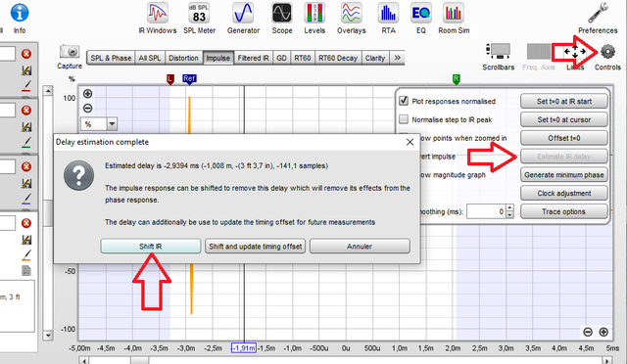
Task: Click the Offset t=0 button
Action: click(x=564, y=138)
